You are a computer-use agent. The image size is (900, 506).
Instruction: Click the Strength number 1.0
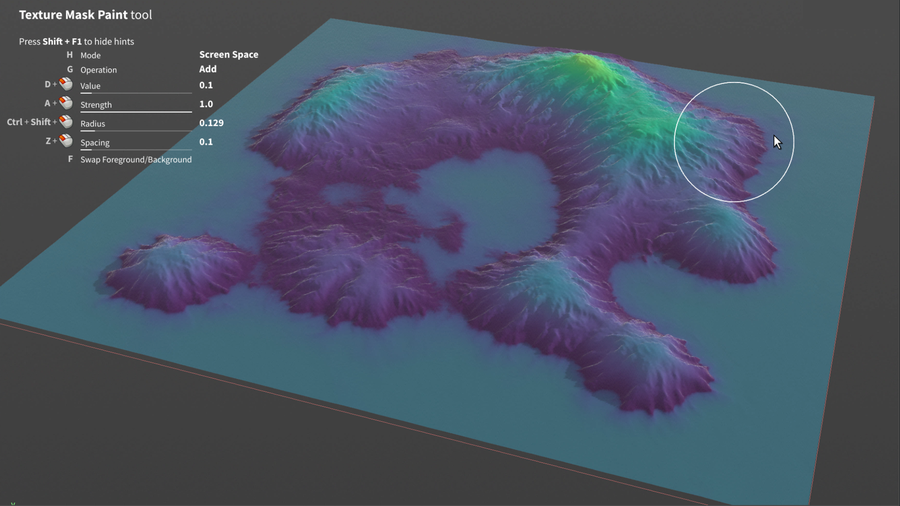click(206, 104)
